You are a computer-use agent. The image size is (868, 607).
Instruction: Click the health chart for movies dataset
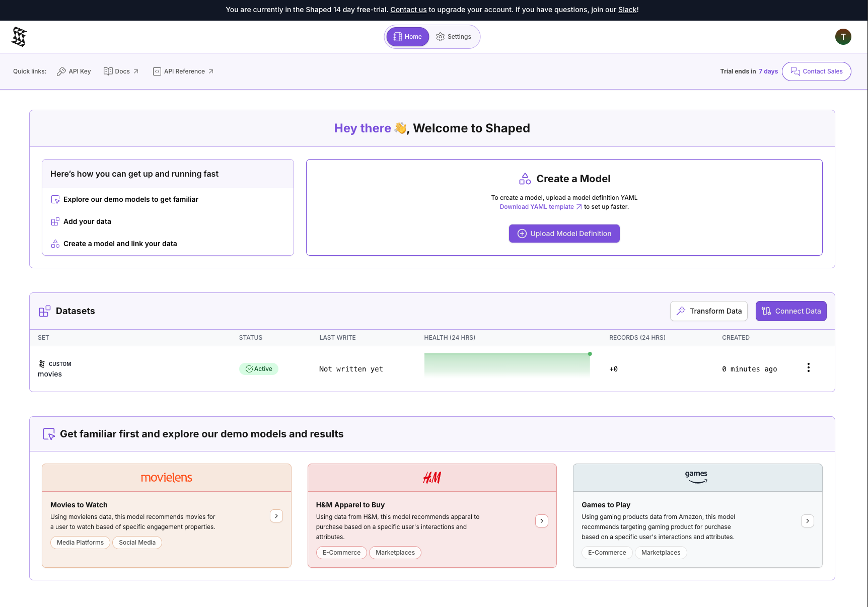click(x=507, y=366)
